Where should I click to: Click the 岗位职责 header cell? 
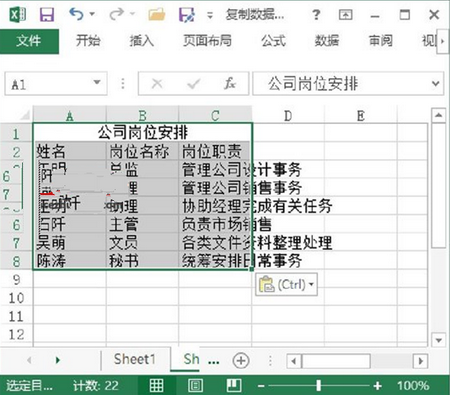pos(215,152)
